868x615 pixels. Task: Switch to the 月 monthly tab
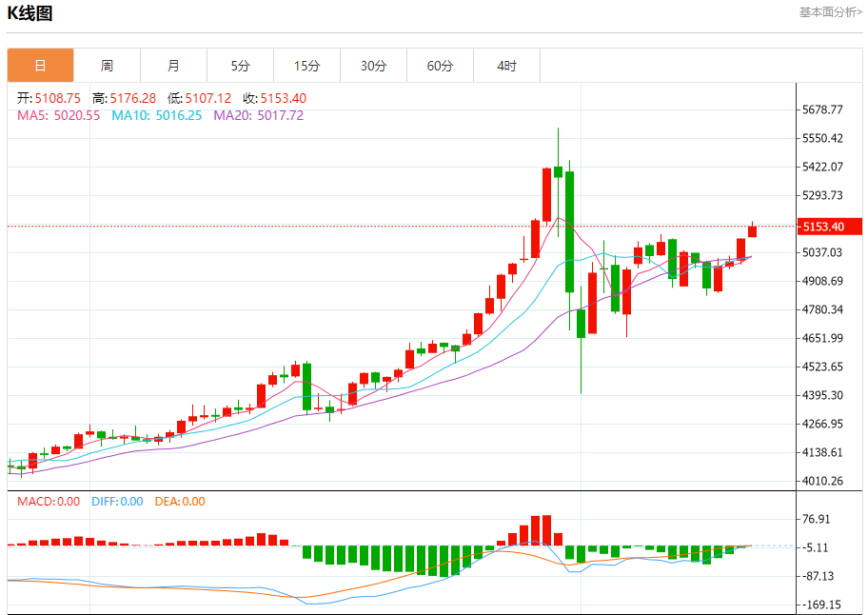pos(174,66)
